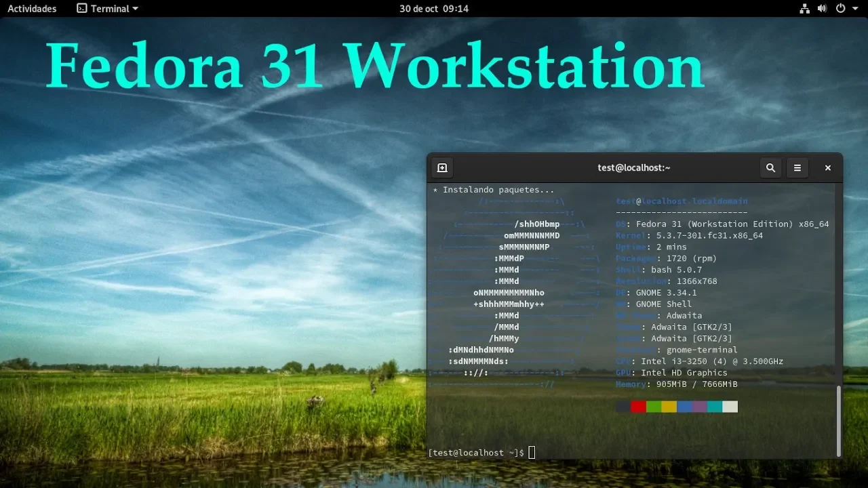Click the line "Instalando paquetes..."
868x488 pixels.
(x=498, y=190)
